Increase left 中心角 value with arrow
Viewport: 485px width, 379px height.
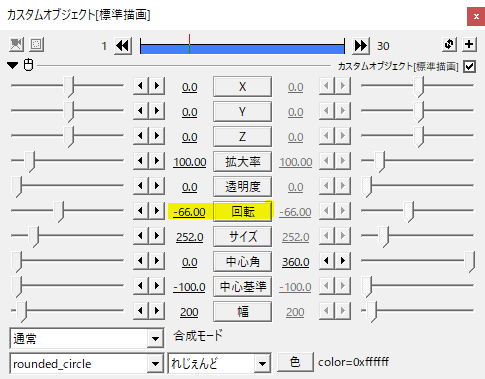[x=157, y=261]
